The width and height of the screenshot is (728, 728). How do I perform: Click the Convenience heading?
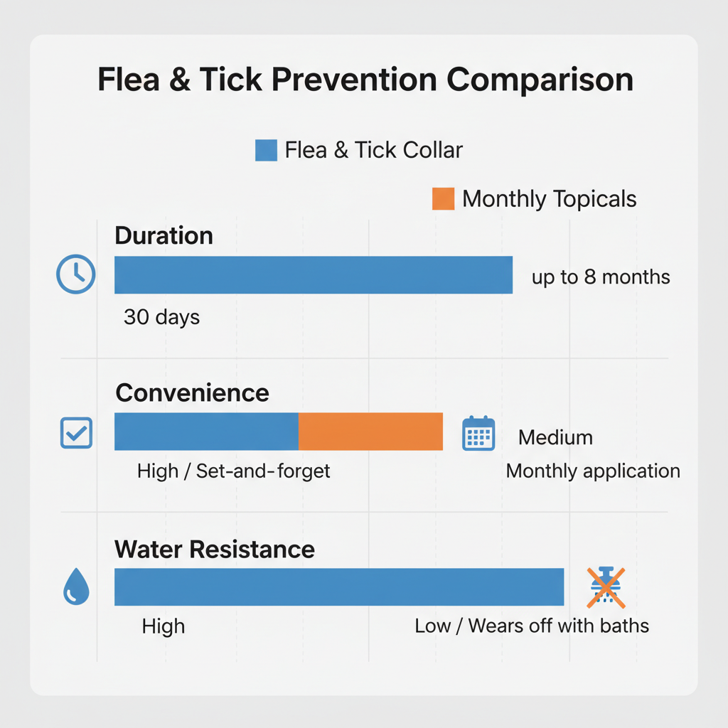pyautogui.click(x=192, y=393)
